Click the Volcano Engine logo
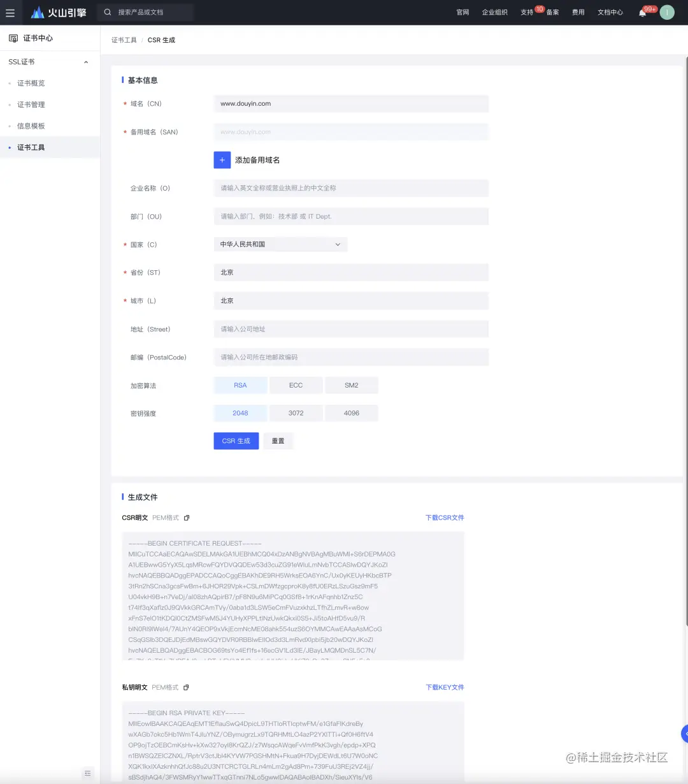688x784 pixels. tap(59, 13)
